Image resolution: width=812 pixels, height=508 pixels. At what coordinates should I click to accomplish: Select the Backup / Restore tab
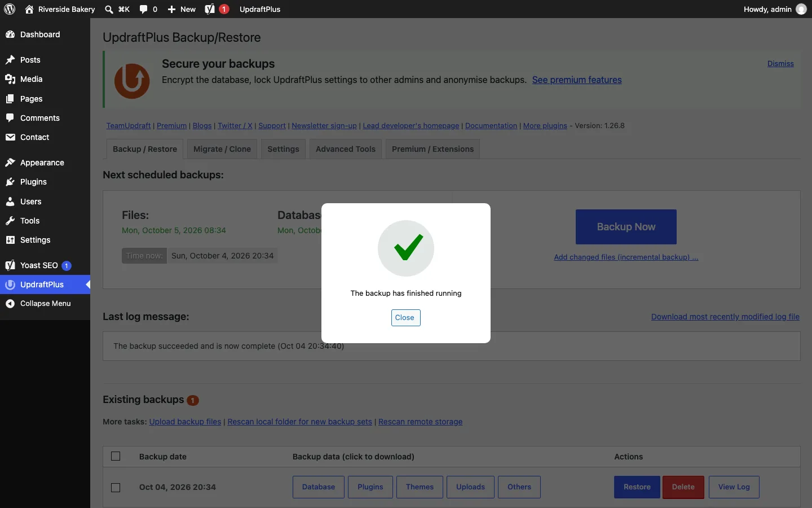coord(145,149)
